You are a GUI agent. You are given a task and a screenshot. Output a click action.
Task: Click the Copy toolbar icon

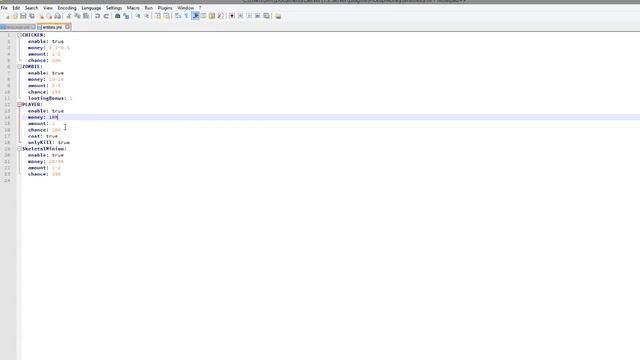tap(78, 16)
